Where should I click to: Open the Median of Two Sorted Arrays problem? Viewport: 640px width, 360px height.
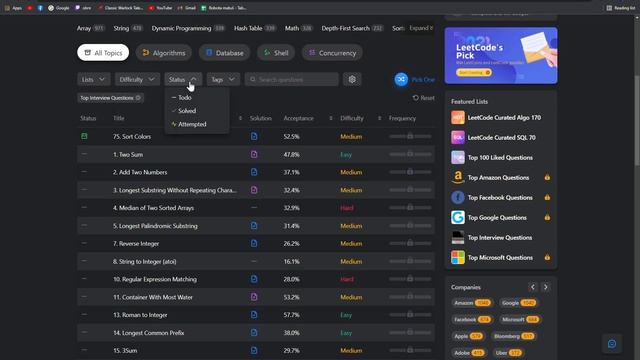click(x=153, y=208)
